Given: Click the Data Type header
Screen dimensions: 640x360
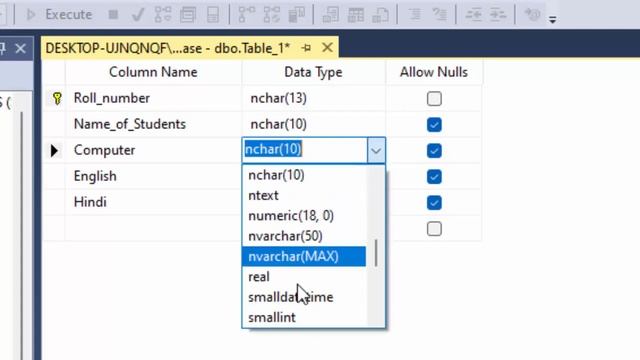Looking at the screenshot, I should (313, 72).
